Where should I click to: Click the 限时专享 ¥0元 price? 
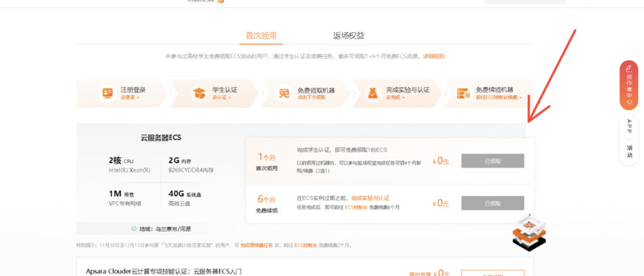429,273
